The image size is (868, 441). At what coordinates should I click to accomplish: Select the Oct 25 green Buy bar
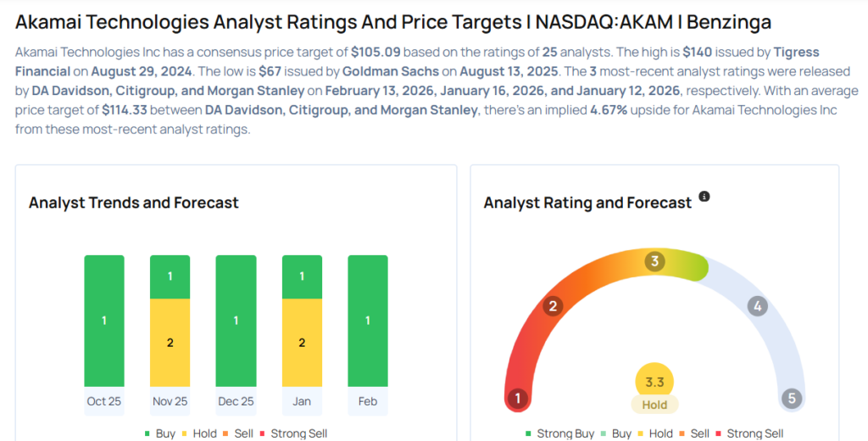pos(104,321)
